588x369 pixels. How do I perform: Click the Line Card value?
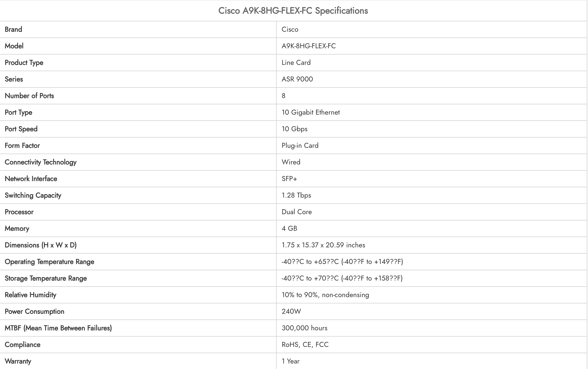(x=296, y=63)
